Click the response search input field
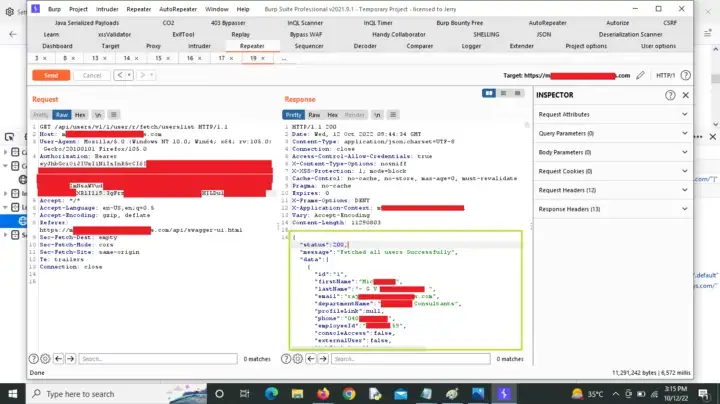Image resolution: width=720 pixels, height=404 pixels. 411,359
